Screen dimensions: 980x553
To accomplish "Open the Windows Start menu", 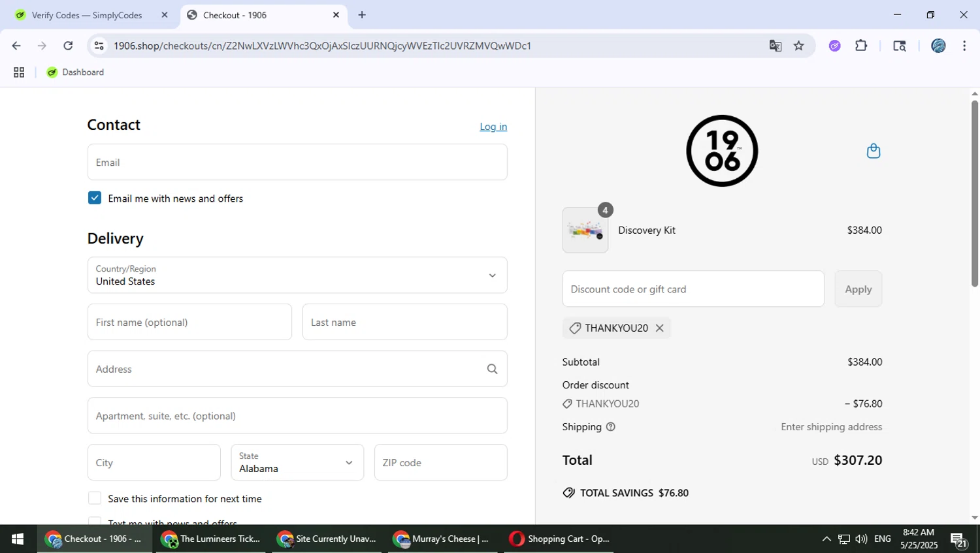I will (18, 539).
